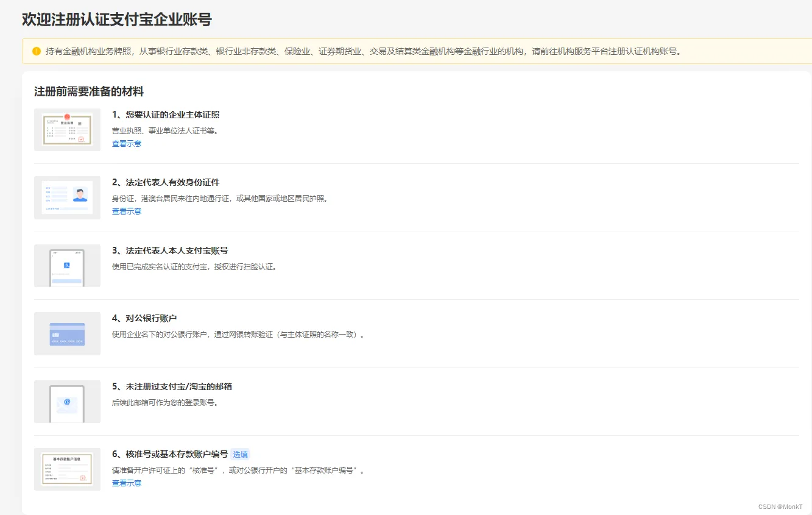Image resolution: width=812 pixels, height=515 pixels.
Task: Click the 选填 tag beside item 6
Action: pyautogui.click(x=240, y=454)
